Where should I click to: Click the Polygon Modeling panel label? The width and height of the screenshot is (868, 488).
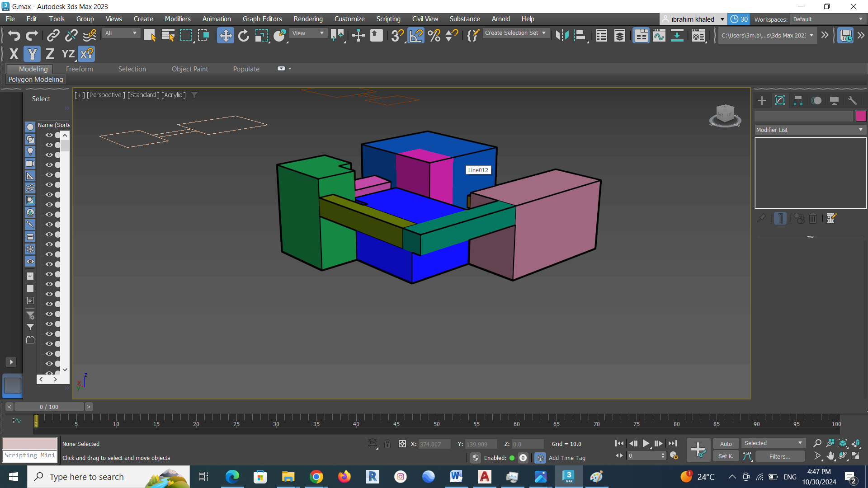[x=36, y=80]
